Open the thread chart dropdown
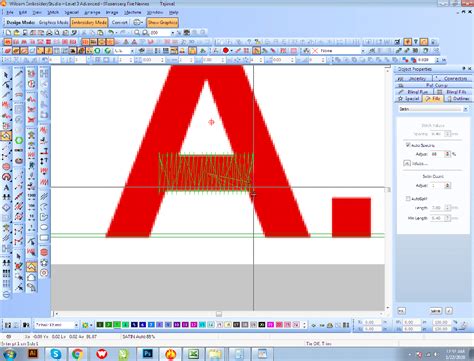The height and width of the screenshot is (361, 474). click(76, 325)
